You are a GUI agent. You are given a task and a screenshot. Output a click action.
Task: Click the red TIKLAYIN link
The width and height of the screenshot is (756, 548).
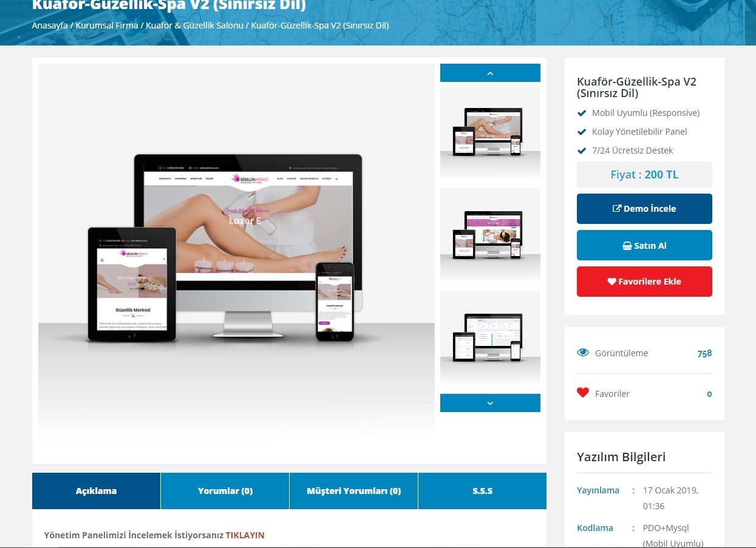pos(245,535)
